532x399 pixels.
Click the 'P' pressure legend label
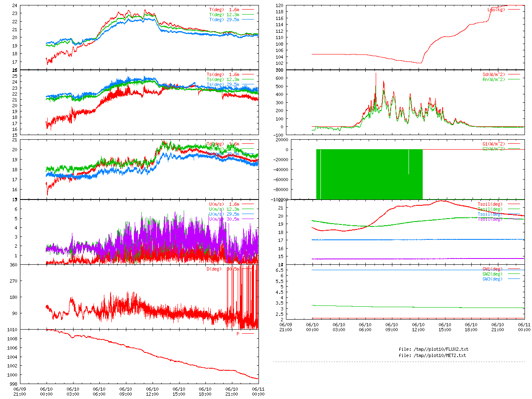coord(238,334)
